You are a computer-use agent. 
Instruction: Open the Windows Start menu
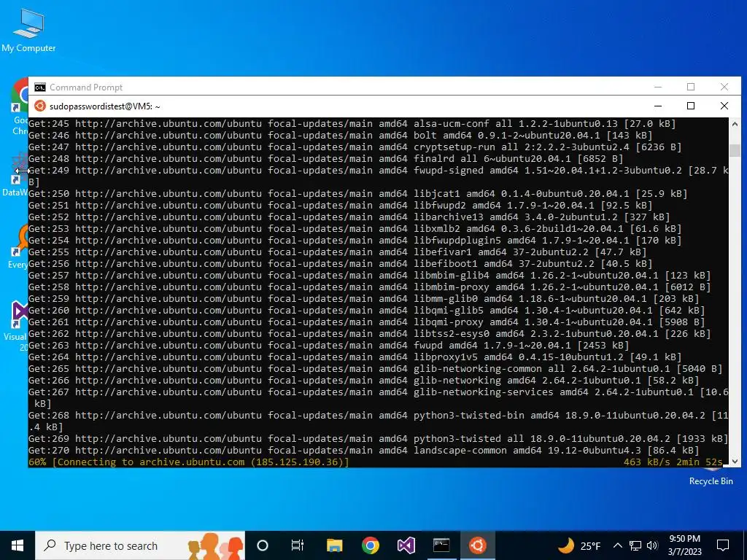coord(18,545)
